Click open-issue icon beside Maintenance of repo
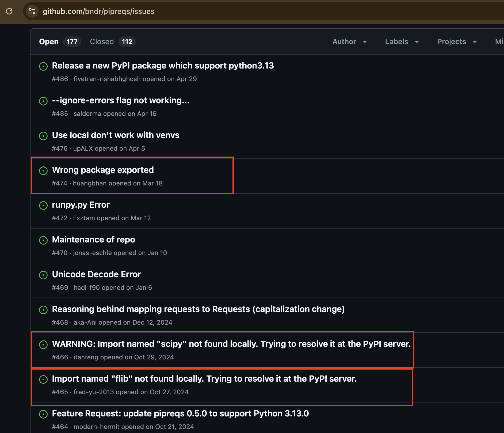 [43, 240]
